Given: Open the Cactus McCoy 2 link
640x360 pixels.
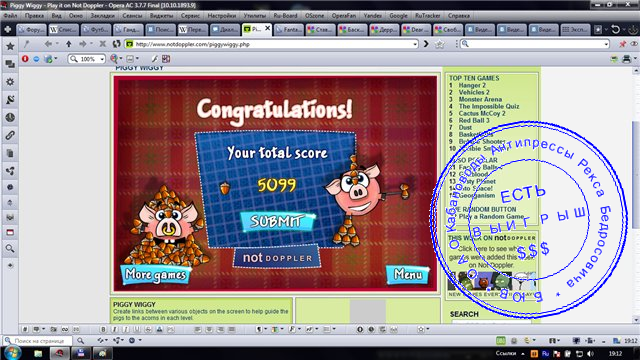Looking at the screenshot, I should pyautogui.click(x=482, y=113).
